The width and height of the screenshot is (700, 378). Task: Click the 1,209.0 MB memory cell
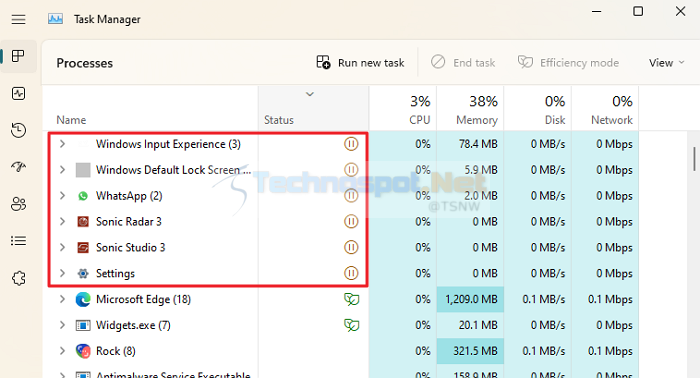click(470, 299)
